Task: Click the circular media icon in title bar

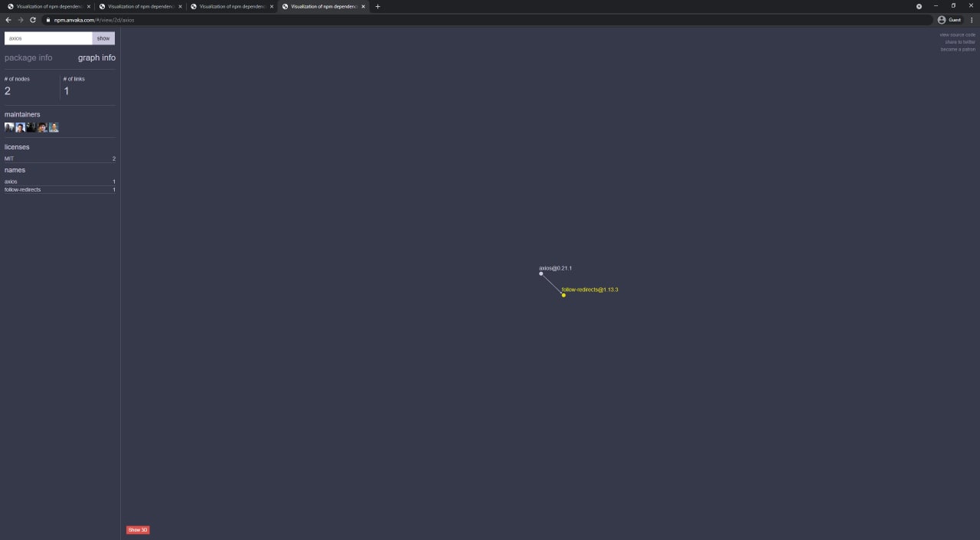Action: click(919, 6)
